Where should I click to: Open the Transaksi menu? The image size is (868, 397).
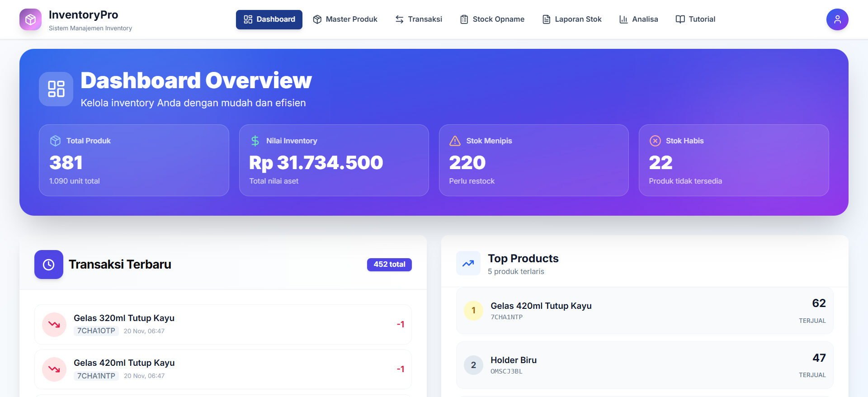pos(419,19)
